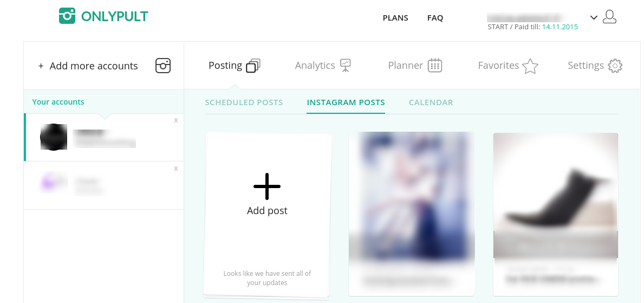This screenshot has height=303, width=644.
Task: Remove the second account with its x
Action: tap(176, 169)
